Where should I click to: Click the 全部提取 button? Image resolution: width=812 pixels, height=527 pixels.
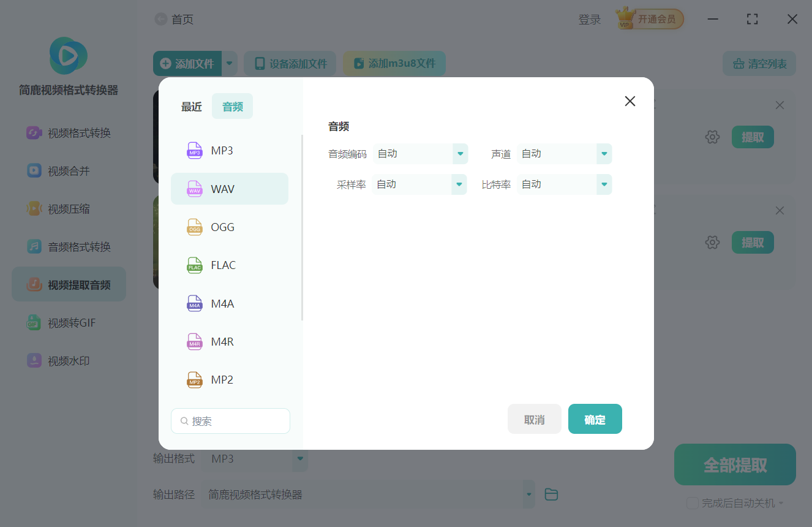(x=735, y=464)
